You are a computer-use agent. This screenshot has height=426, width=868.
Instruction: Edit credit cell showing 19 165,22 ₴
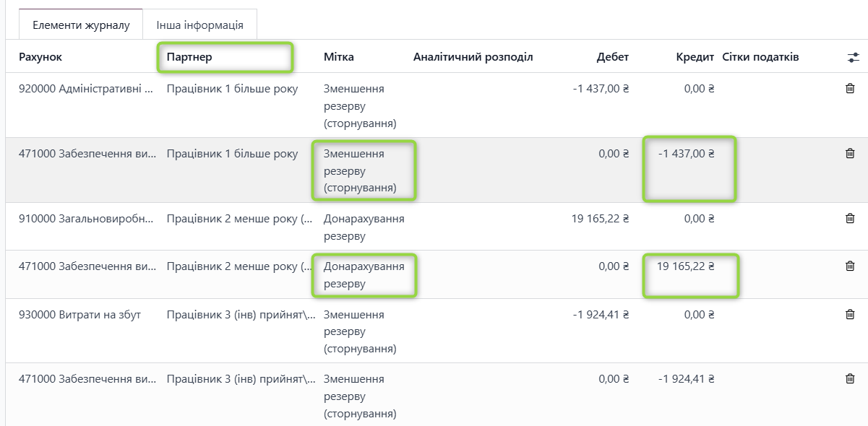(685, 266)
